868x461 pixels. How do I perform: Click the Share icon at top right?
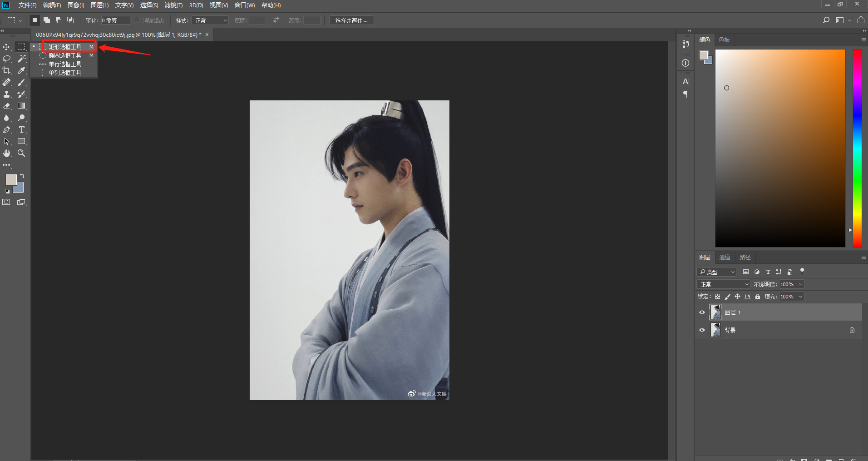click(x=861, y=20)
